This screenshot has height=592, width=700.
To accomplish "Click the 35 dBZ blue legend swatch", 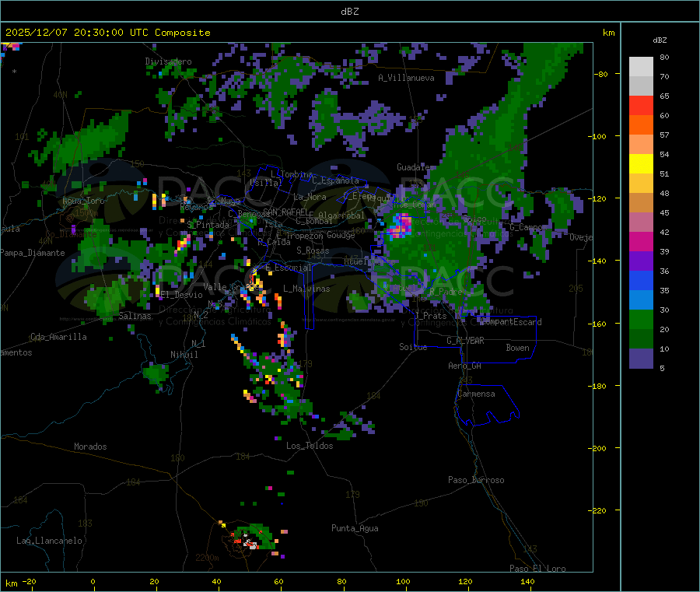I will point(641,300).
